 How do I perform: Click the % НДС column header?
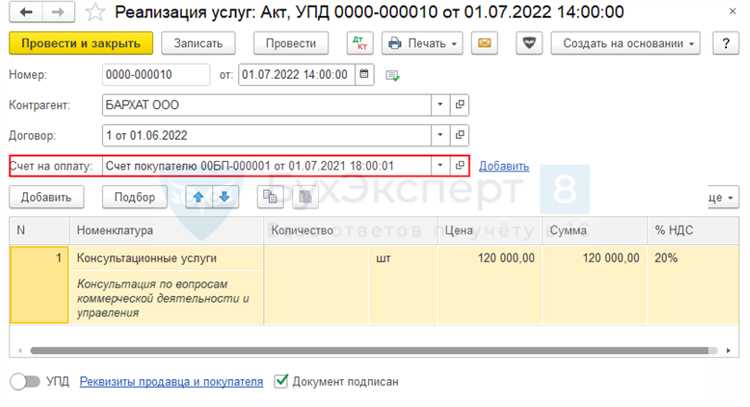(x=693, y=231)
